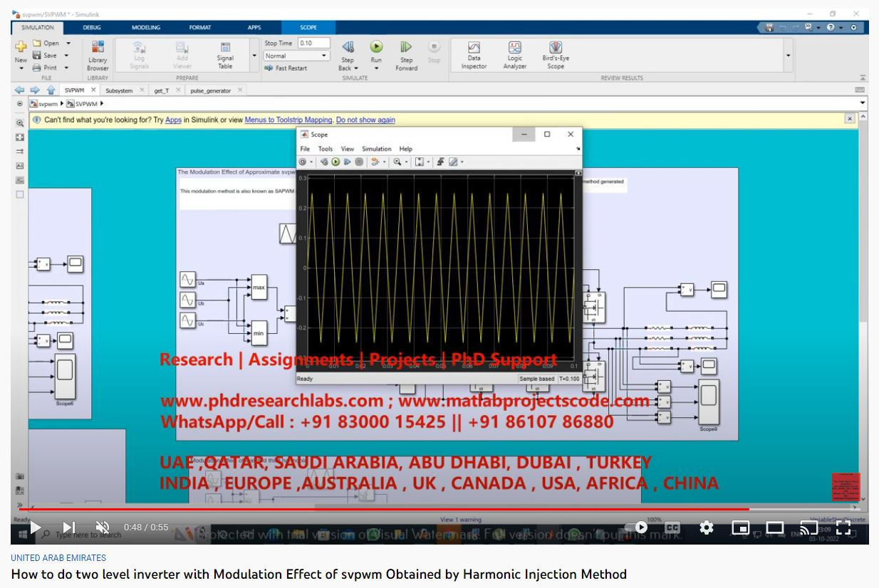Image resolution: width=879 pixels, height=588 pixels.
Task: Launch the Logic Analyzer
Action: pyautogui.click(x=514, y=54)
